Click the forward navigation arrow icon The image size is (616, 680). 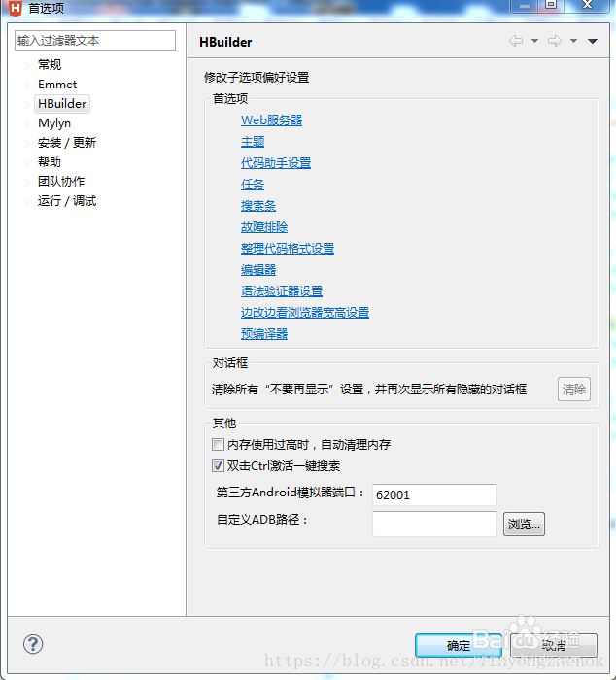(x=555, y=41)
